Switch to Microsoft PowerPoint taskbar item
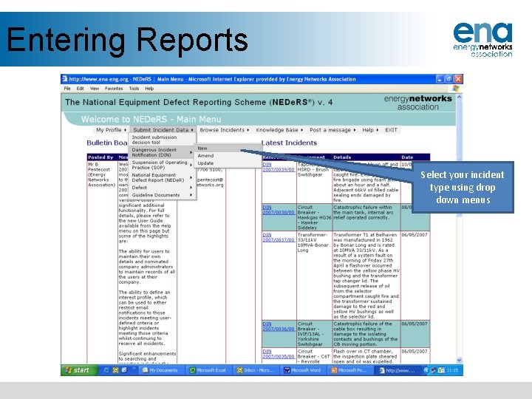The image size is (532, 399). click(349, 370)
